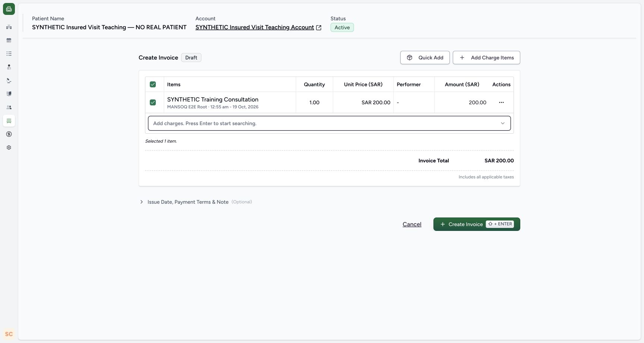This screenshot has height=343, width=644.
Task: Click the Cancel link
Action: click(x=412, y=224)
